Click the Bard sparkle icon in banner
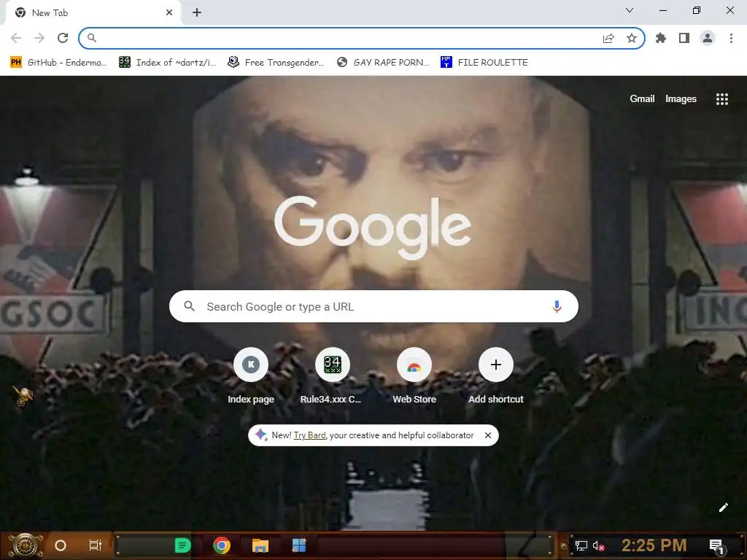Screen dimensions: 747x560 click(260, 435)
